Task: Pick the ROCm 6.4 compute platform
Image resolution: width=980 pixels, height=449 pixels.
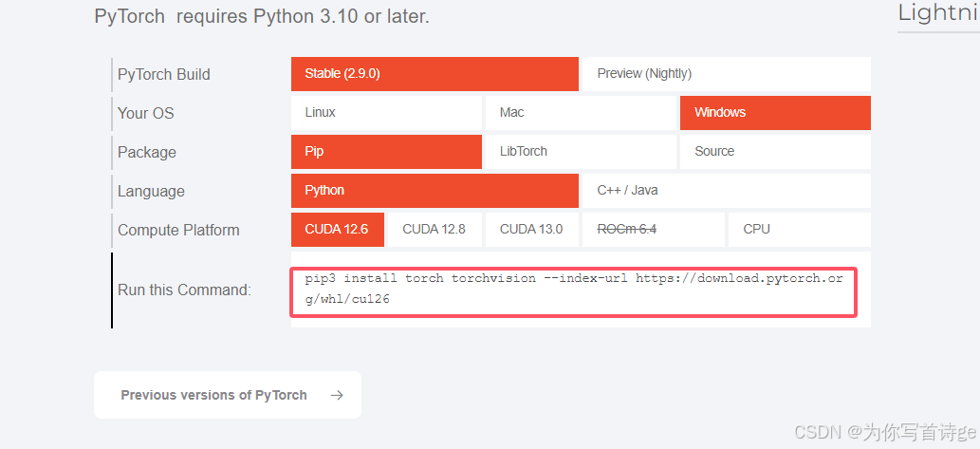Action: (x=653, y=230)
